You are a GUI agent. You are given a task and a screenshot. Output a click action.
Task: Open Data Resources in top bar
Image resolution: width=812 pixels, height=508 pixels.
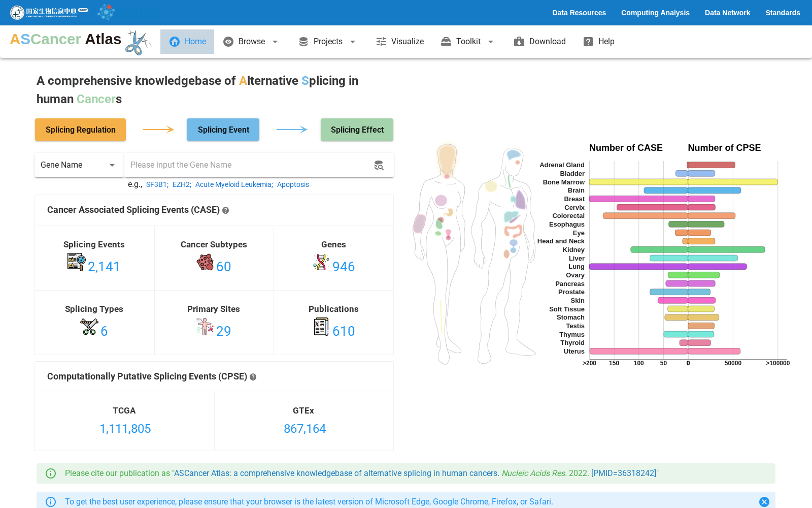[x=579, y=13]
